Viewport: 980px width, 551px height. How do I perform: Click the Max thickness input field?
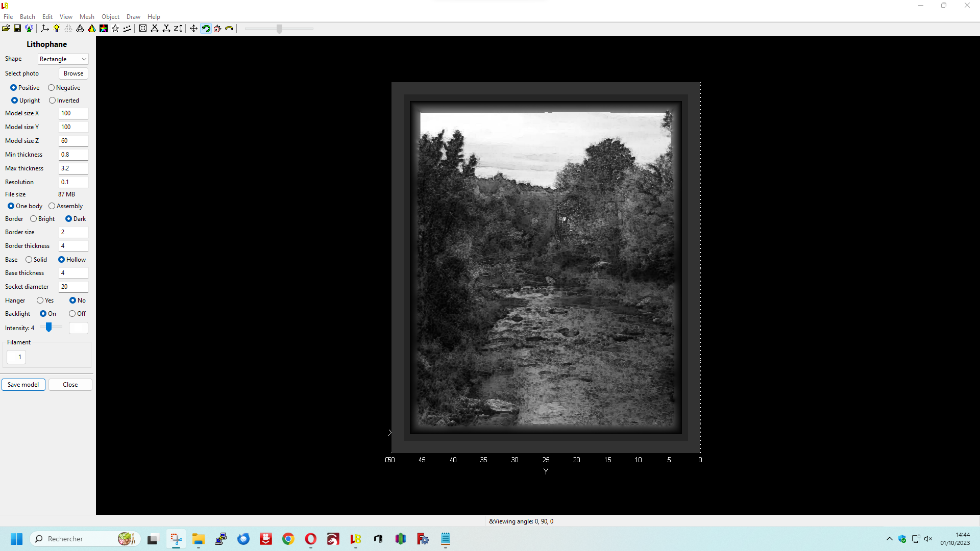tap(73, 168)
